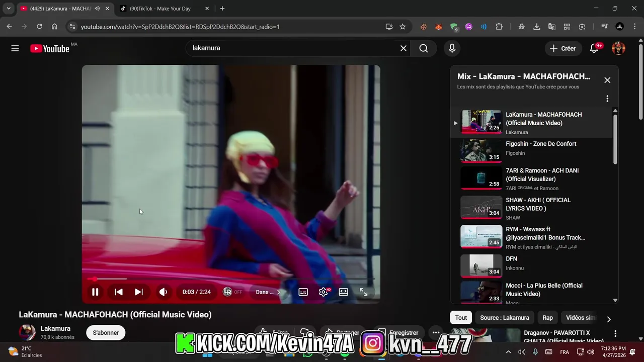Go to the YouTube home logo
644x362 pixels.
[50, 48]
